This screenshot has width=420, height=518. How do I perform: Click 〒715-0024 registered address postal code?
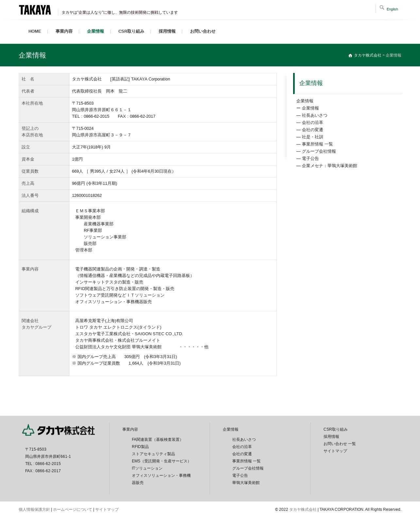(83, 129)
